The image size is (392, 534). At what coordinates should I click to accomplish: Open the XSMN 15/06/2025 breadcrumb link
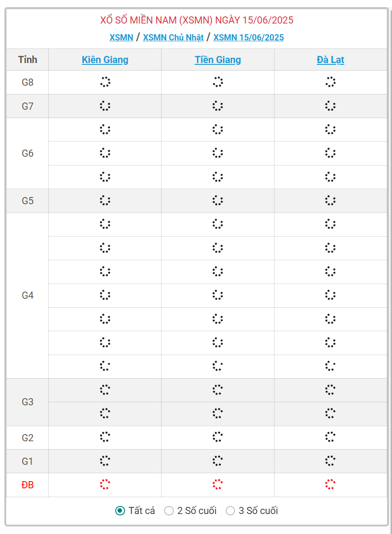[249, 37]
